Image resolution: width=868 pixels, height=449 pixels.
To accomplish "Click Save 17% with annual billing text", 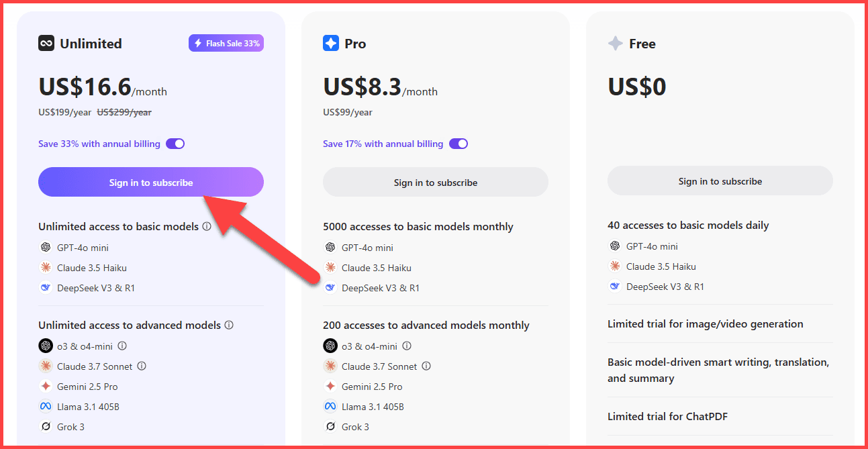I will click(383, 144).
